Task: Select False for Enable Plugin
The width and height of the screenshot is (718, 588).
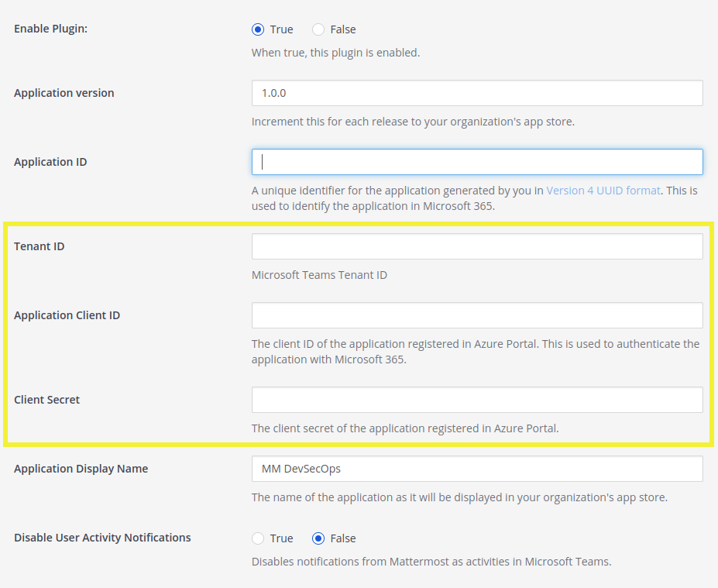Action: point(318,29)
